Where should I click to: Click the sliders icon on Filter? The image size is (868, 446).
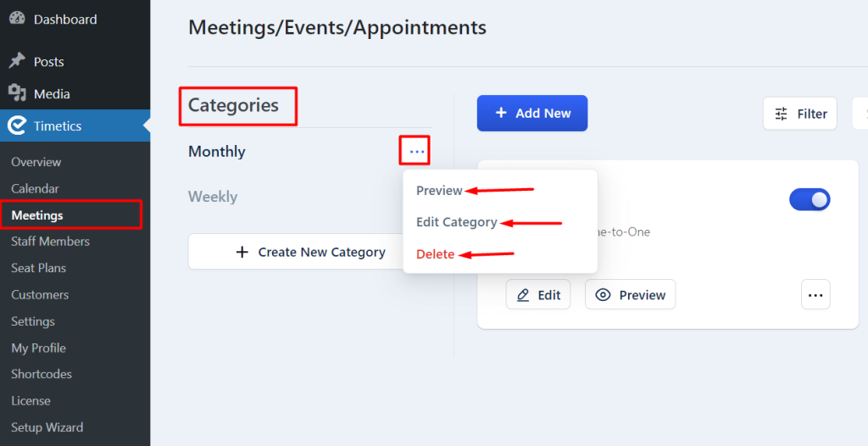[781, 114]
